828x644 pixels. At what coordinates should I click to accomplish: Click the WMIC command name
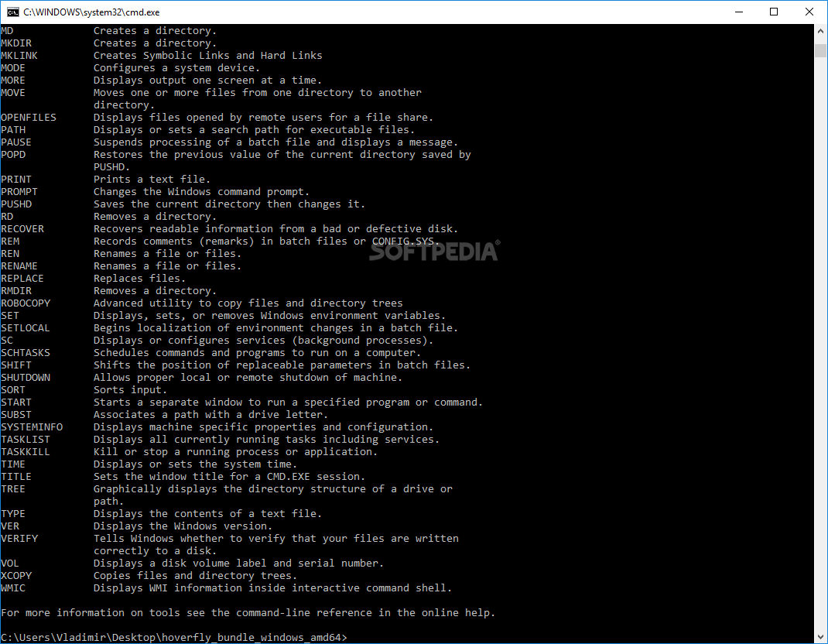click(13, 588)
